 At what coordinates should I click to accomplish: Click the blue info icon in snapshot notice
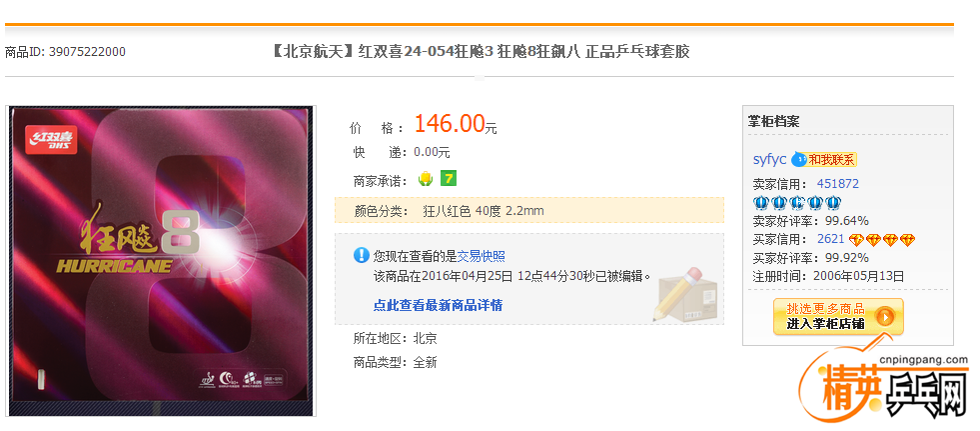pyautogui.click(x=362, y=255)
